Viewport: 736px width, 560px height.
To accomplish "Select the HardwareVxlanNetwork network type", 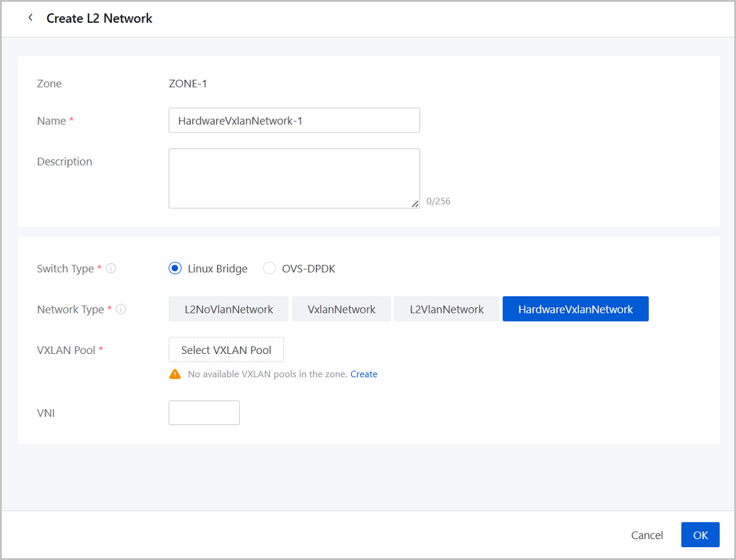I will (575, 309).
